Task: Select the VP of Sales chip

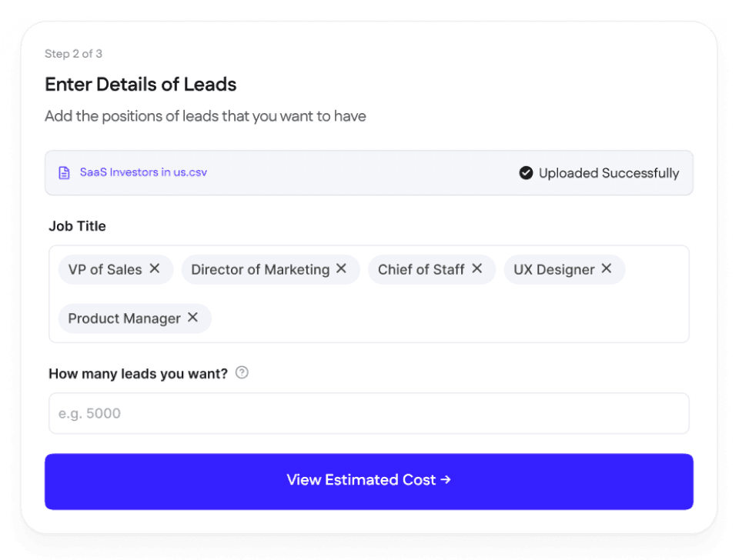Action: coord(105,269)
